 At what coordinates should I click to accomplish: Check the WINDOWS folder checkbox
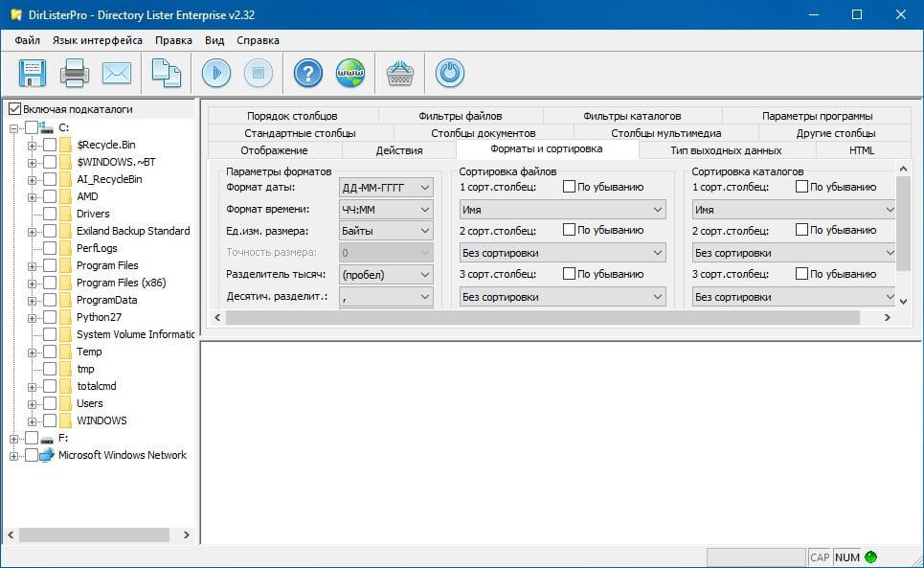click(50, 420)
